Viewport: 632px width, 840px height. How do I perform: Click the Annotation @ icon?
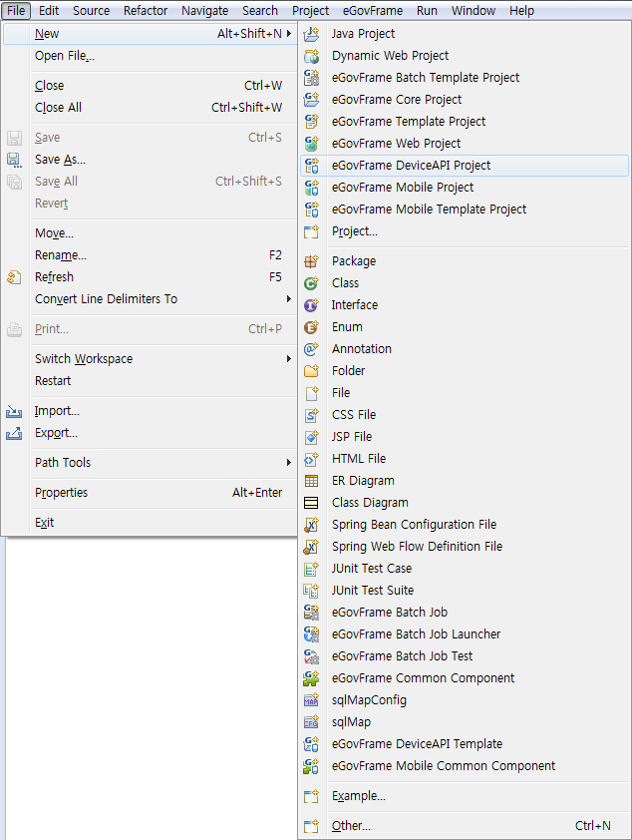point(311,349)
